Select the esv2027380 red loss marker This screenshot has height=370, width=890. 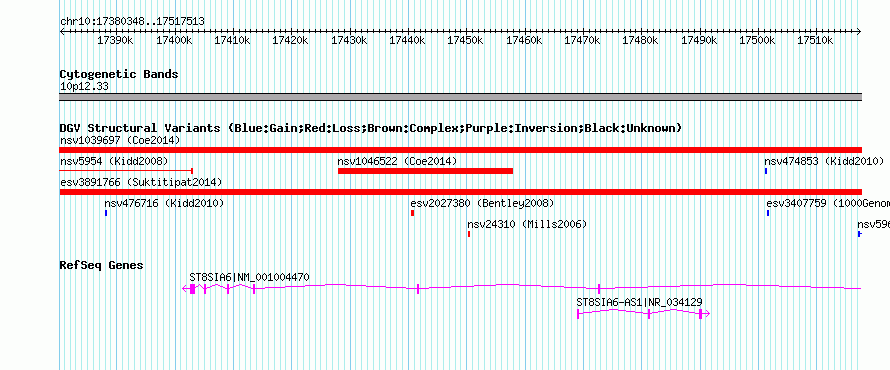pyautogui.click(x=413, y=213)
